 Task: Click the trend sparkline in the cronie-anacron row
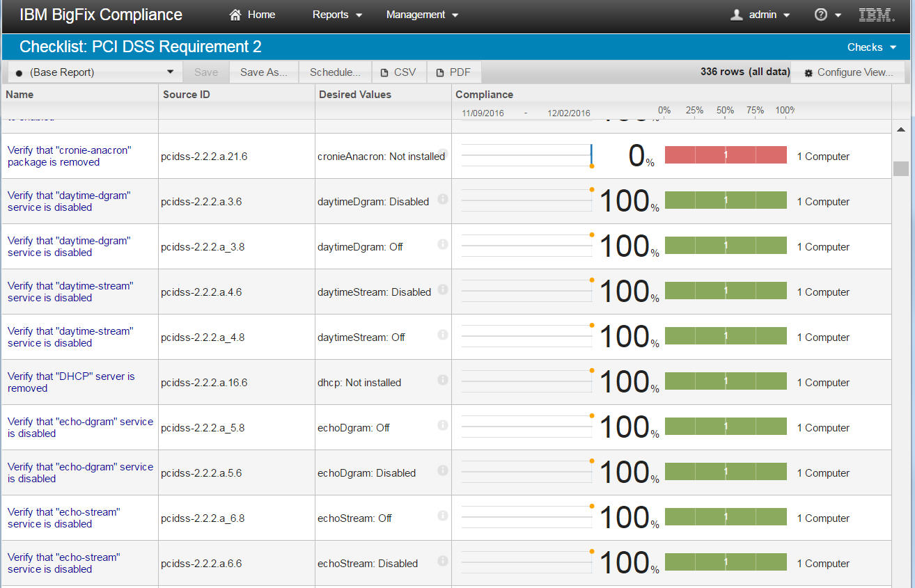(527, 156)
